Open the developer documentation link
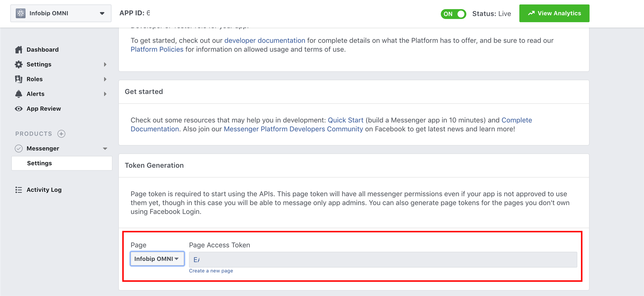This screenshot has height=296, width=644. tap(264, 40)
